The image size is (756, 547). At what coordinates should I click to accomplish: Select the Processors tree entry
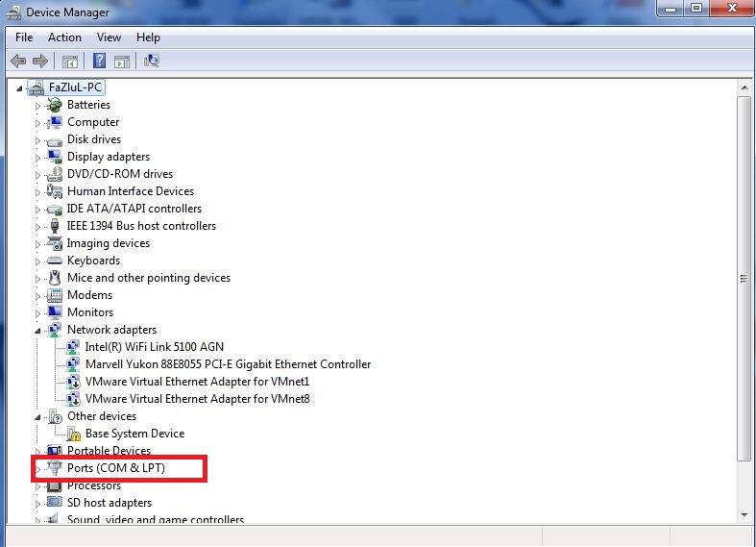coord(94,486)
